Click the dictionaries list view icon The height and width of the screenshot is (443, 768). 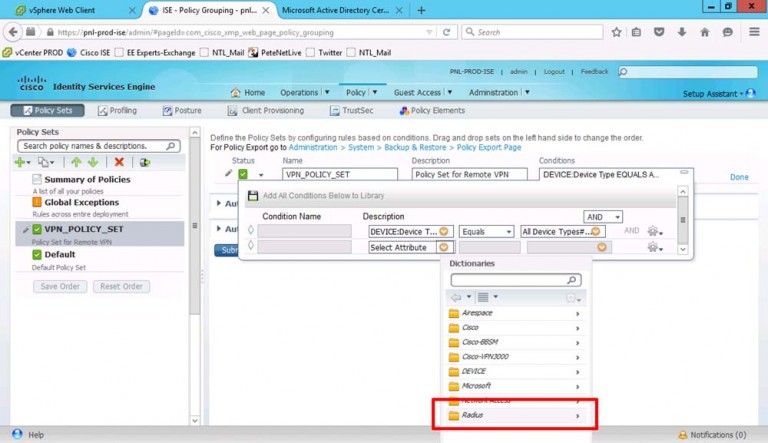click(483, 297)
